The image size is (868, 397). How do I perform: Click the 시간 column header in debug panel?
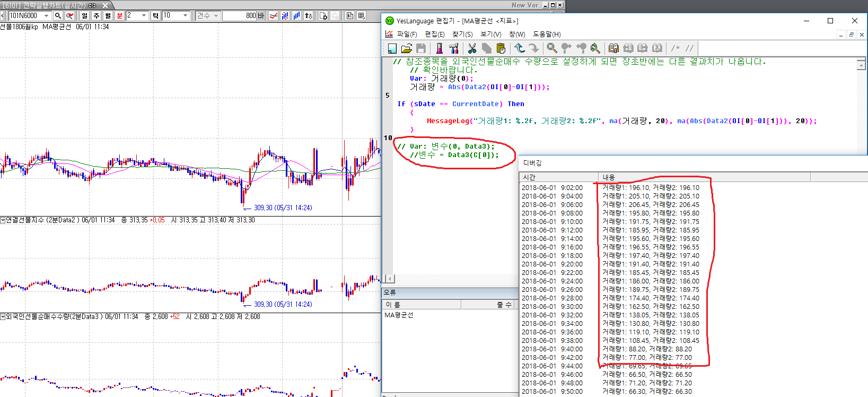click(529, 177)
